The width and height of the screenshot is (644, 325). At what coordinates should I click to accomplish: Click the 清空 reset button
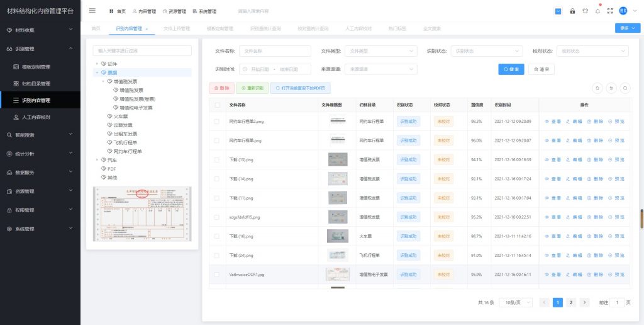click(x=541, y=69)
